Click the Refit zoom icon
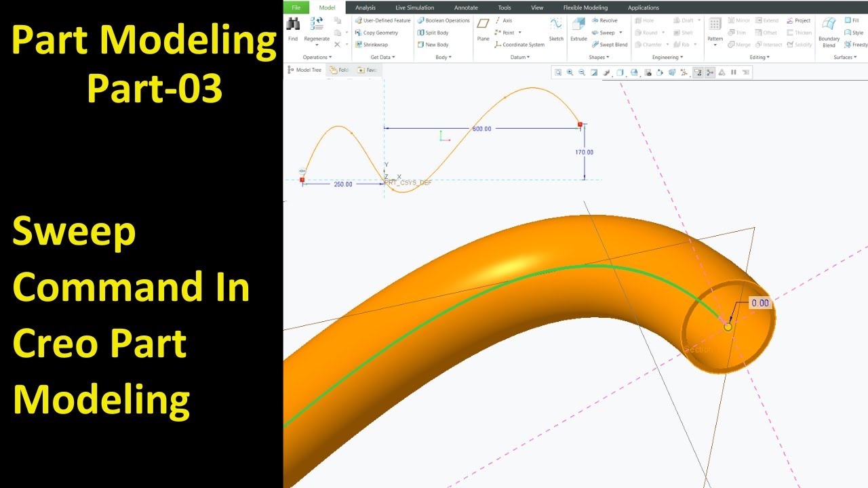This screenshot has width=868, height=488. click(558, 73)
